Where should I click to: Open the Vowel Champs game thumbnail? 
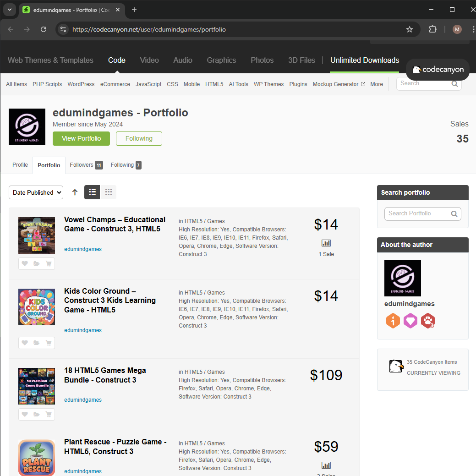pos(37,235)
